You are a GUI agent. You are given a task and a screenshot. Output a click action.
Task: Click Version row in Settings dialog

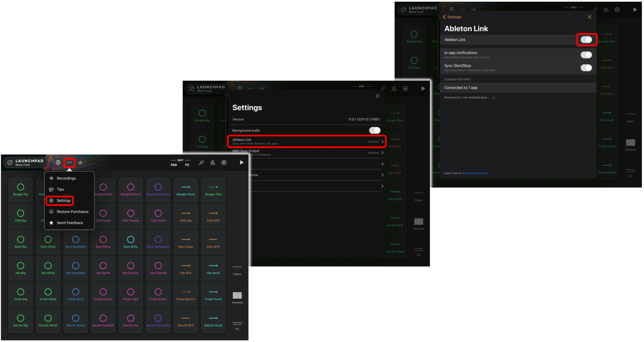click(x=306, y=119)
